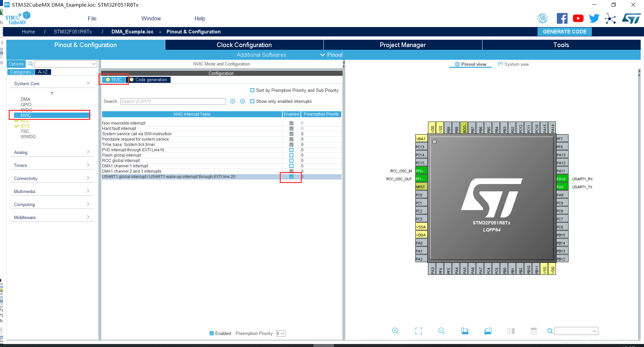Expand the Analog category
Viewport: 644px width, 347px height.
point(88,152)
